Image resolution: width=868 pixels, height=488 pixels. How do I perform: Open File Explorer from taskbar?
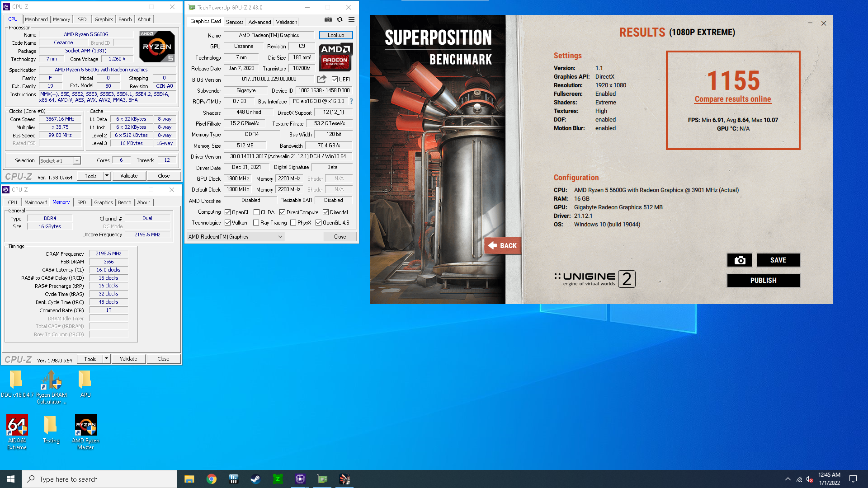(189, 479)
